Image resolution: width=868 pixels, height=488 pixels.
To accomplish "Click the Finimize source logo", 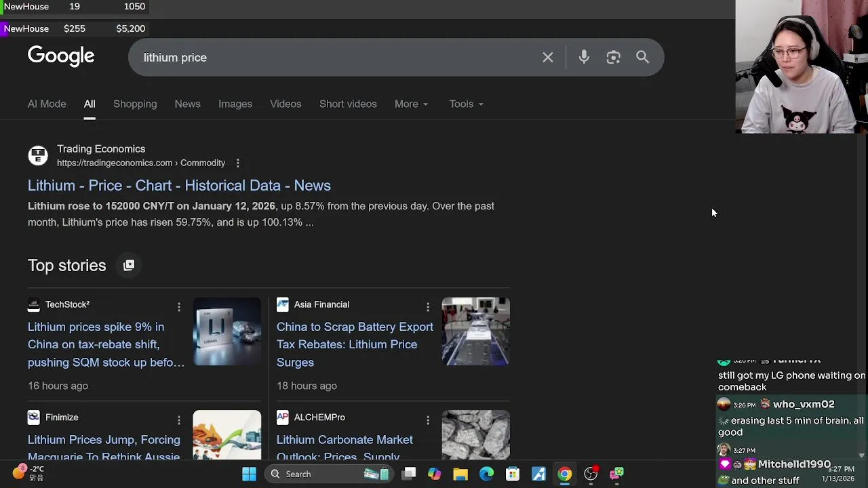I will click(34, 417).
